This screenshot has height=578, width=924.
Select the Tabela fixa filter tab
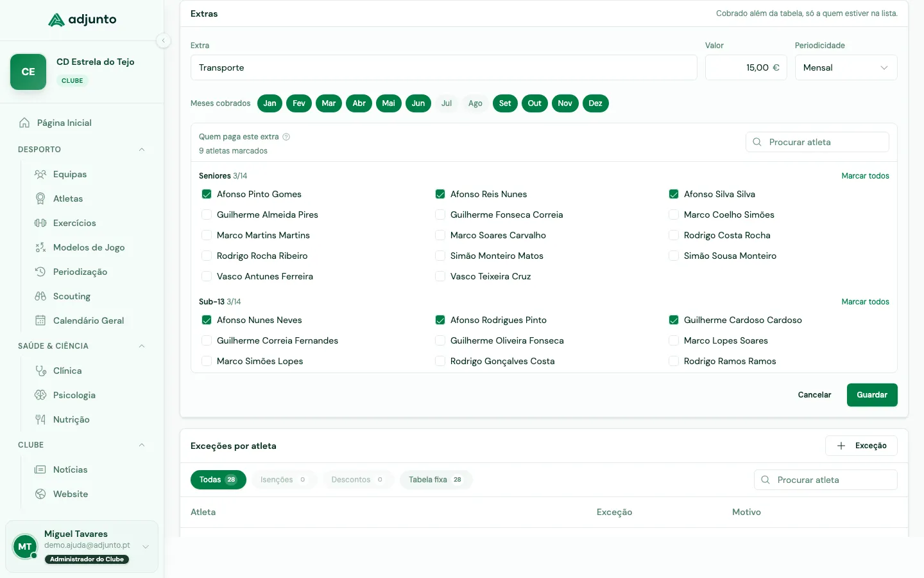(x=436, y=480)
